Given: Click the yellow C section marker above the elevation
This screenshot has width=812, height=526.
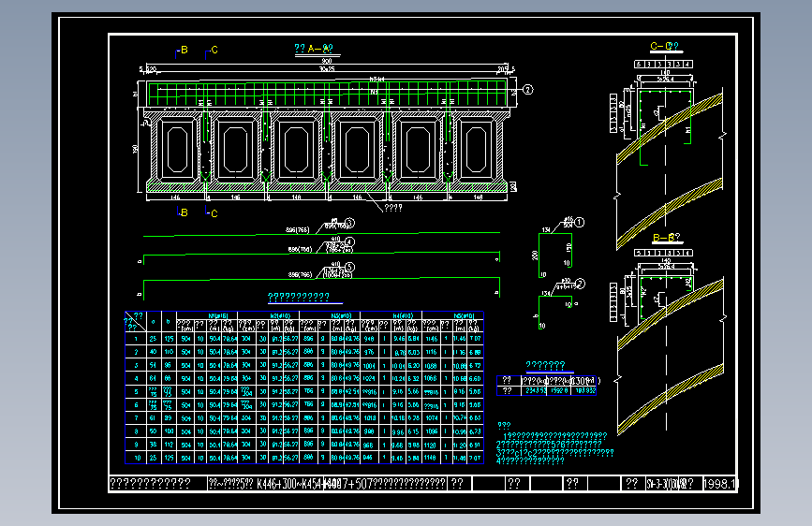Looking at the screenshot, I should pos(214,51).
